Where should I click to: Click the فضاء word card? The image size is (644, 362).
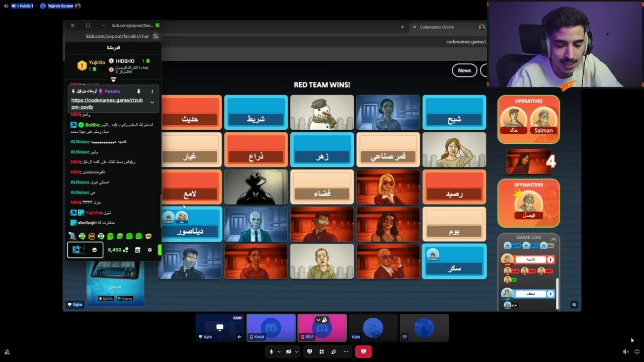coord(322,187)
